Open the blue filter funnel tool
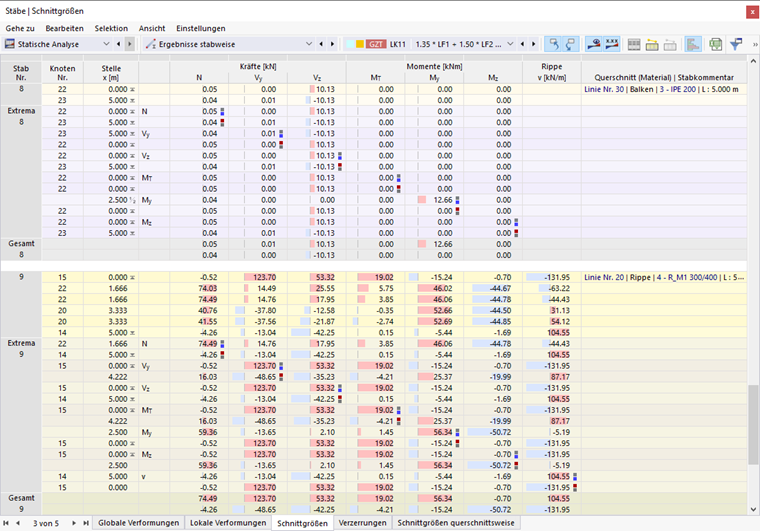Image resolution: width=760 pixels, height=531 pixels. pyautogui.click(x=736, y=44)
